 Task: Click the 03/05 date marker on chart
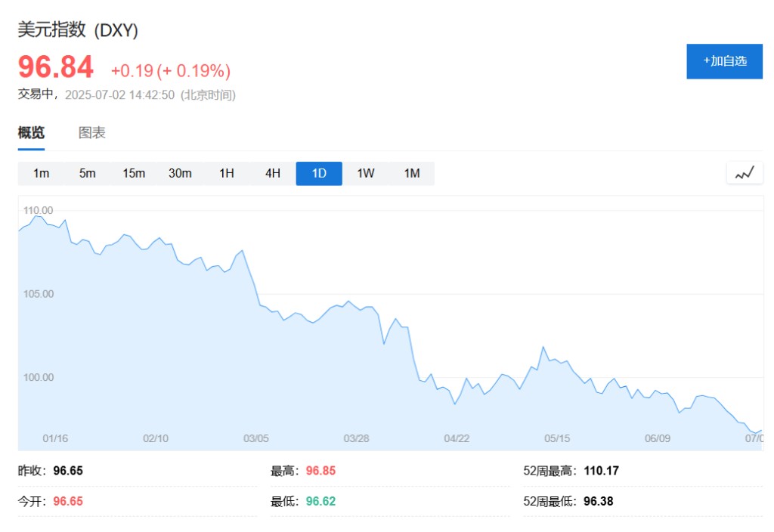(x=255, y=438)
